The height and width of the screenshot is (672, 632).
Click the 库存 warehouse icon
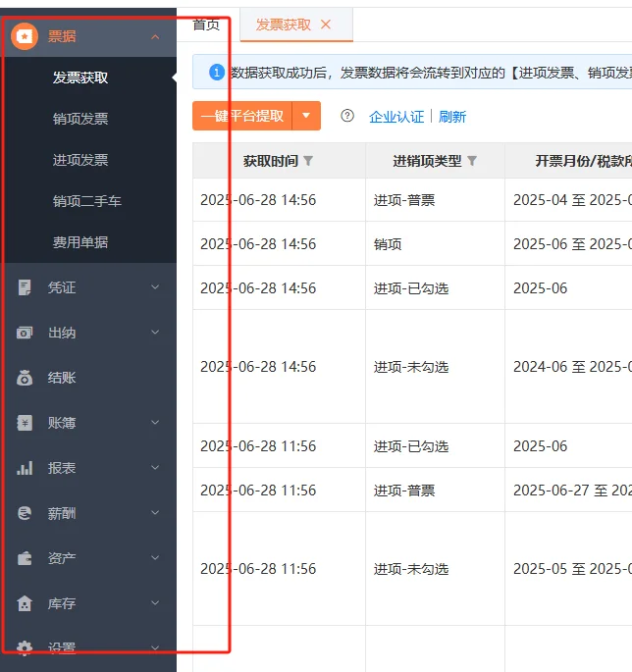point(25,603)
